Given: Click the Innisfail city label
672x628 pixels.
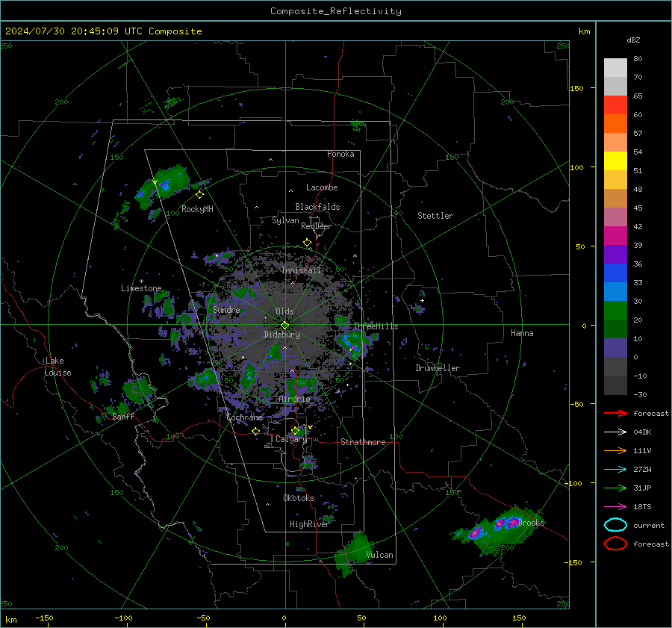Looking at the screenshot, I should [301, 270].
